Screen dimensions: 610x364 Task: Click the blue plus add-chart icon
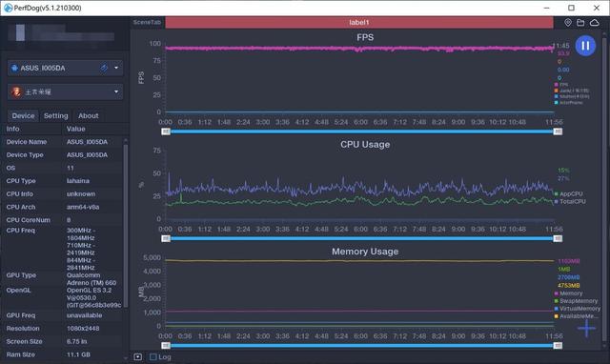pos(586,328)
